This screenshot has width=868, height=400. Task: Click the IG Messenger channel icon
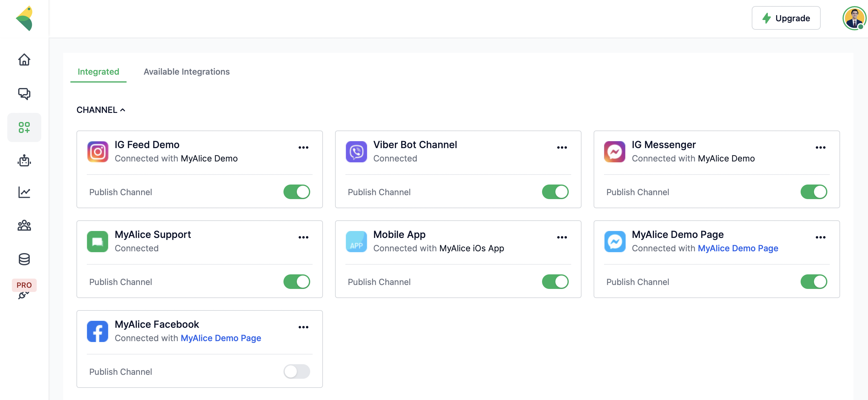pyautogui.click(x=615, y=152)
